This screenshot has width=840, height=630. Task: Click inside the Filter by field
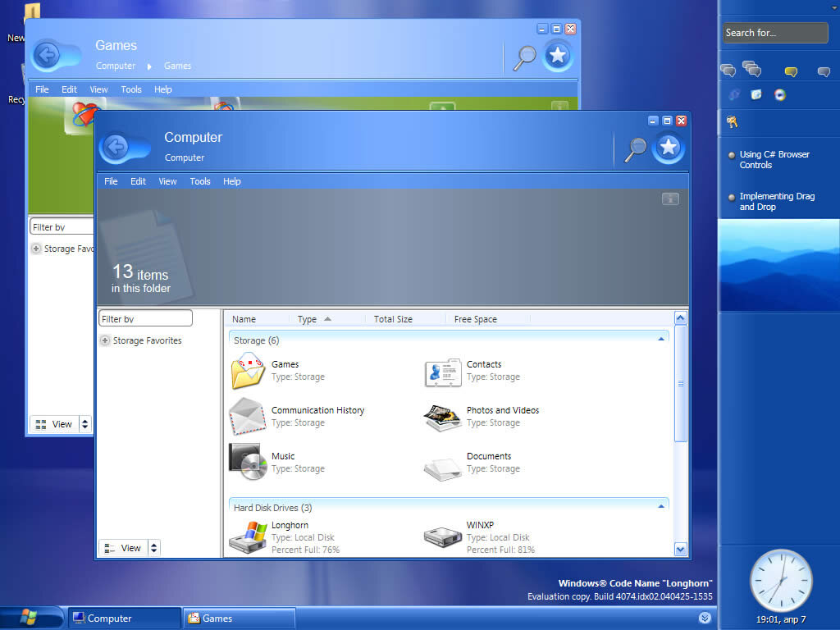click(x=145, y=317)
